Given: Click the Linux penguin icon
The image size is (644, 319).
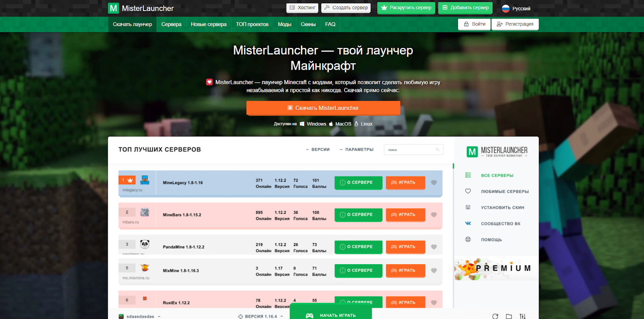Looking at the screenshot, I should pyautogui.click(x=356, y=124).
